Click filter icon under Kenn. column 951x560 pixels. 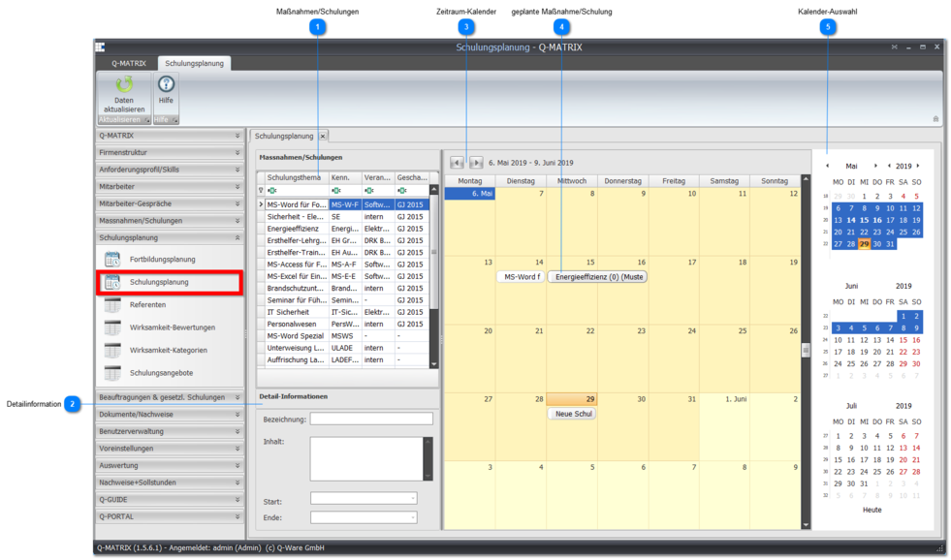point(336,191)
